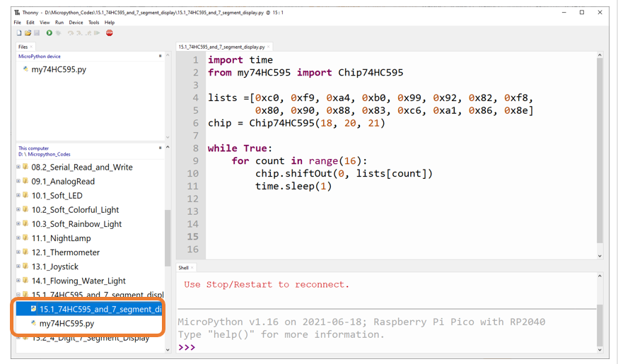Open the Device menu
Image resolution: width=618 pixels, height=364 pixels.
(x=76, y=23)
